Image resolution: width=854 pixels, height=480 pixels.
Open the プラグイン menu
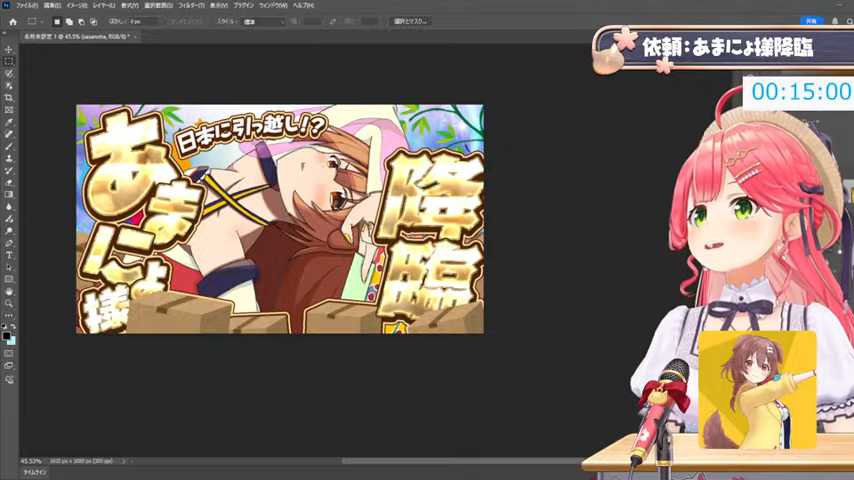point(243,5)
